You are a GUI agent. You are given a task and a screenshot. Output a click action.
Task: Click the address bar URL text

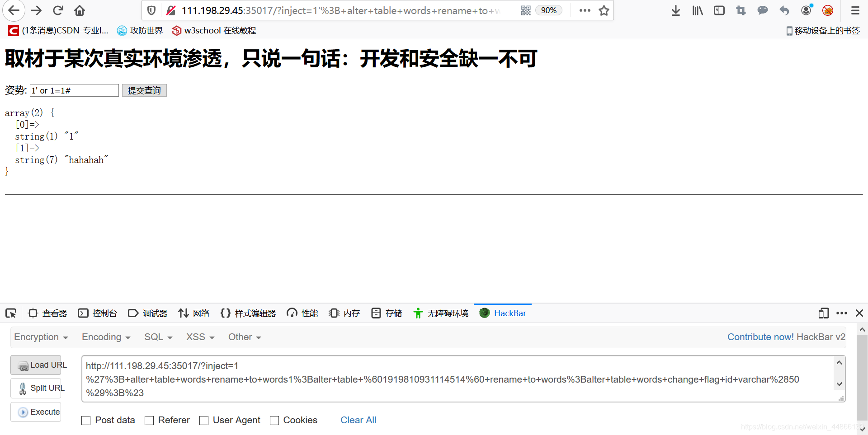coord(341,10)
